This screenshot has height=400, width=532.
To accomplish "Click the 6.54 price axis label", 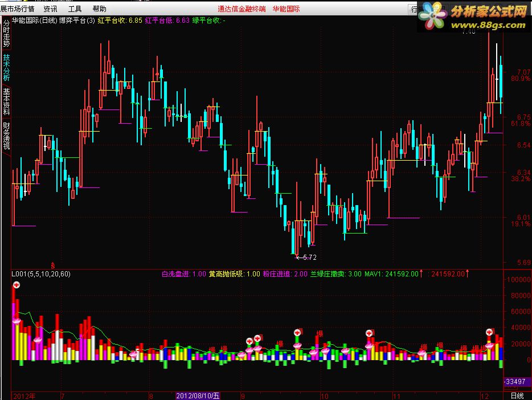I will (x=523, y=145).
